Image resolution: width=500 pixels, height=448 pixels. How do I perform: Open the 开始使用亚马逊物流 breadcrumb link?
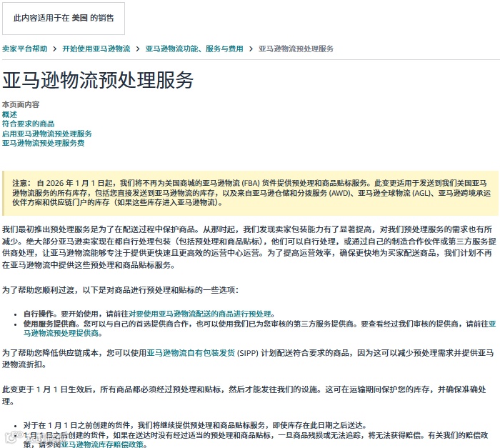tap(96, 49)
